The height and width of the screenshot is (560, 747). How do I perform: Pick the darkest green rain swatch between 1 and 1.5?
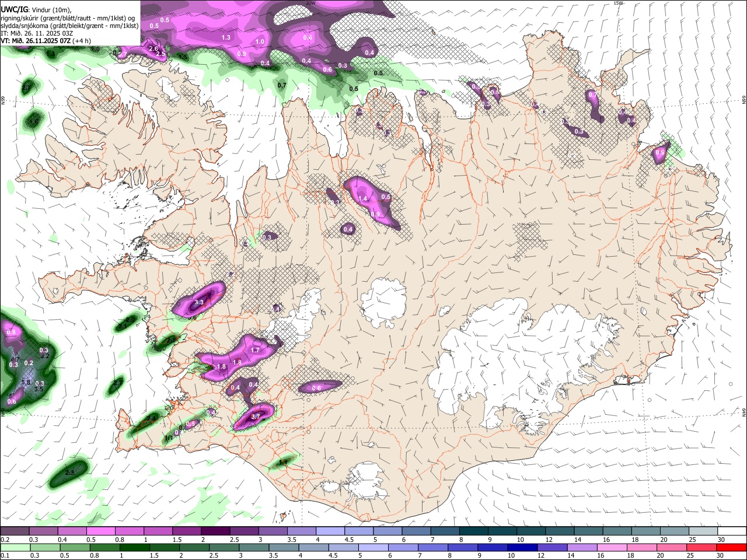coord(134,547)
